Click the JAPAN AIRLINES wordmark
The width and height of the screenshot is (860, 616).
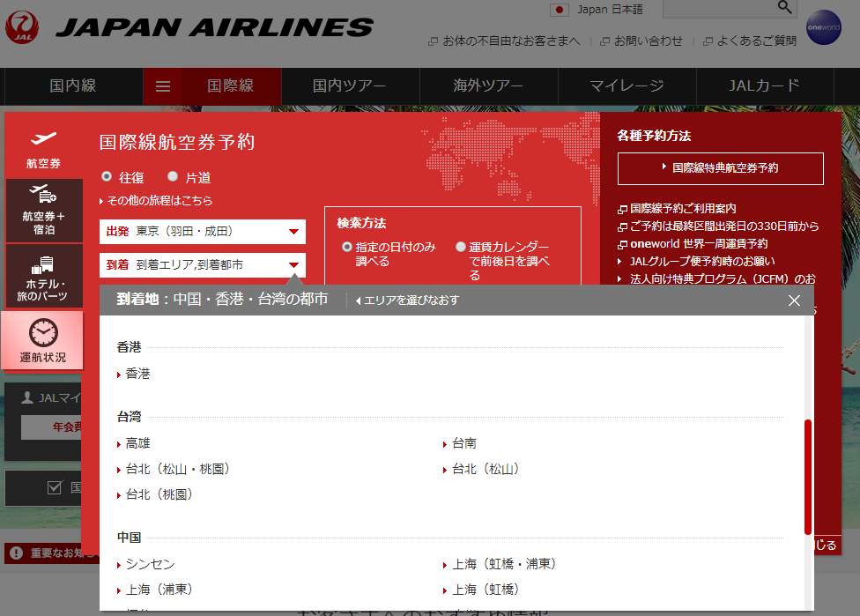coord(214,27)
